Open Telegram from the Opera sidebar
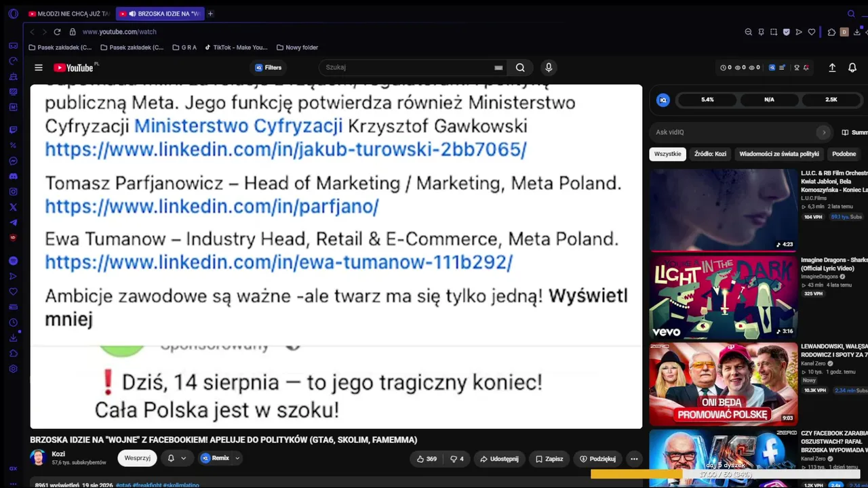The width and height of the screenshot is (868, 488). pos(13,222)
